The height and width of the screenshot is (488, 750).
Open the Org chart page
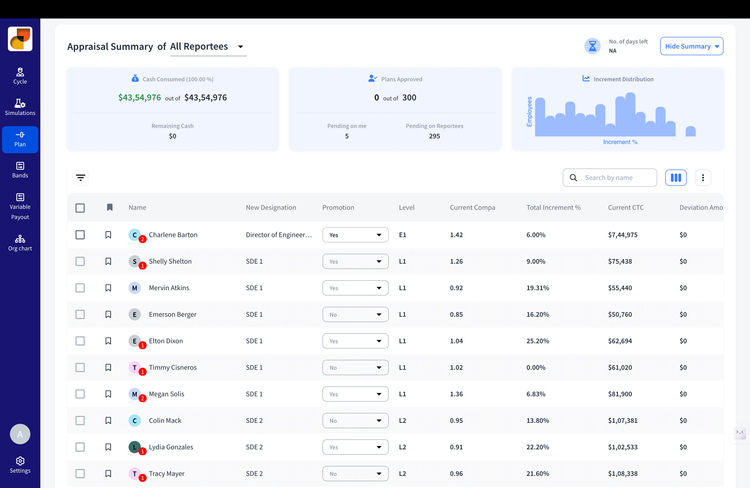(x=20, y=243)
